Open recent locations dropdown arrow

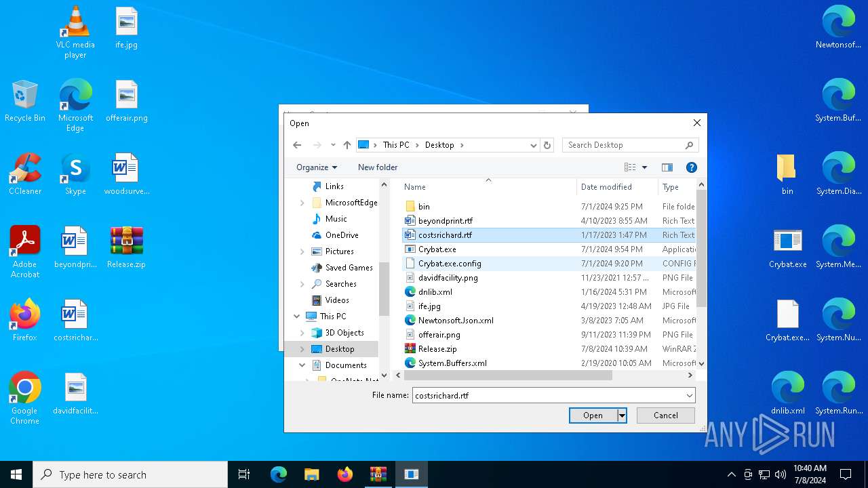pos(333,145)
